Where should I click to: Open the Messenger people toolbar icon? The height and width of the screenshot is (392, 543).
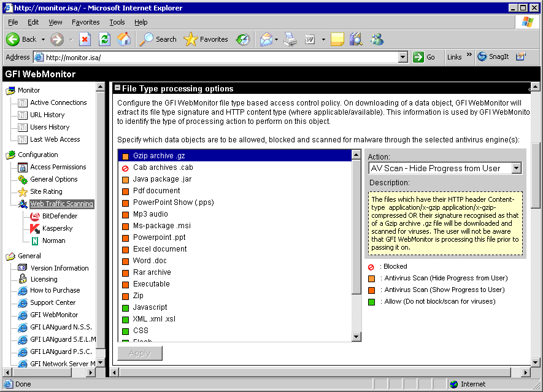pyautogui.click(x=377, y=39)
